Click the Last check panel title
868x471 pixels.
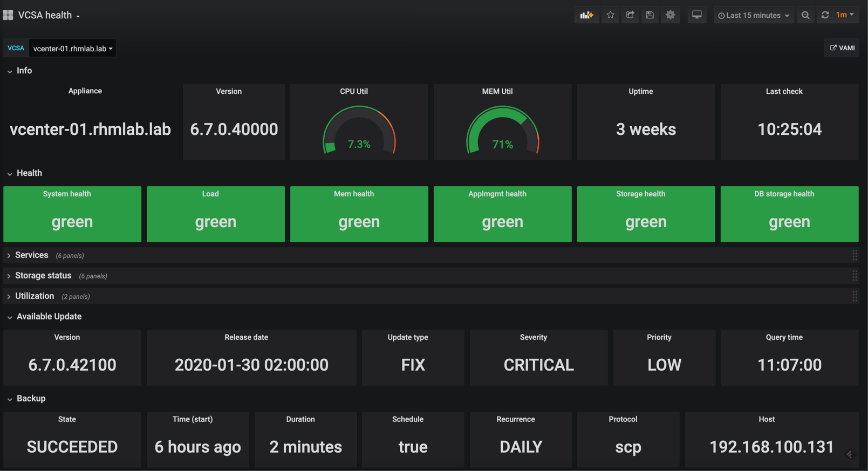coord(784,91)
